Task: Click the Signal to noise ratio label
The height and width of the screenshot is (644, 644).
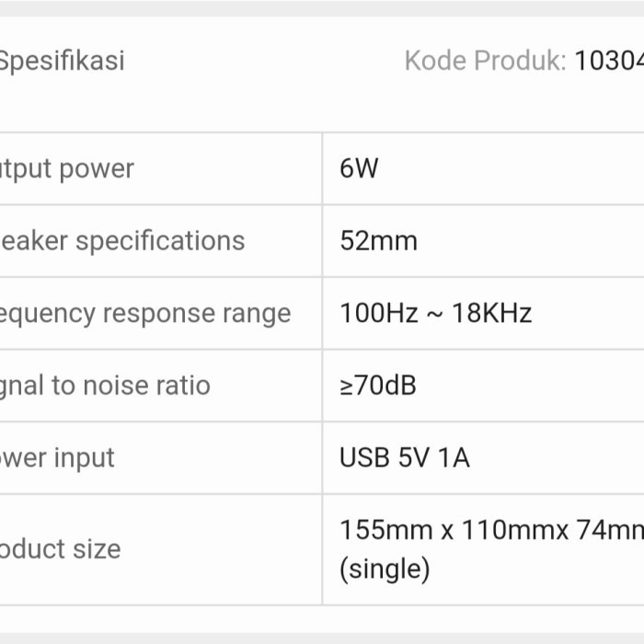Action: pos(104,385)
